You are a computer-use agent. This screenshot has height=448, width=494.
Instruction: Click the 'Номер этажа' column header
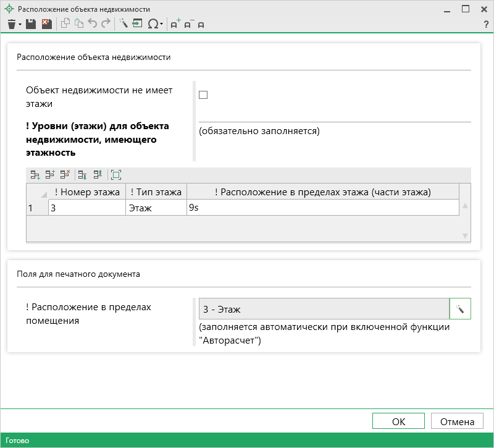point(87,192)
